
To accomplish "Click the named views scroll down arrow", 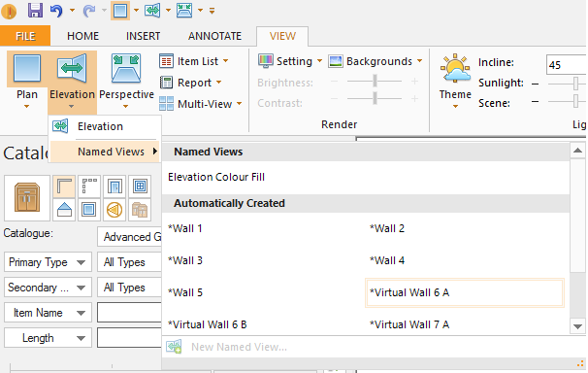I will (578, 326).
